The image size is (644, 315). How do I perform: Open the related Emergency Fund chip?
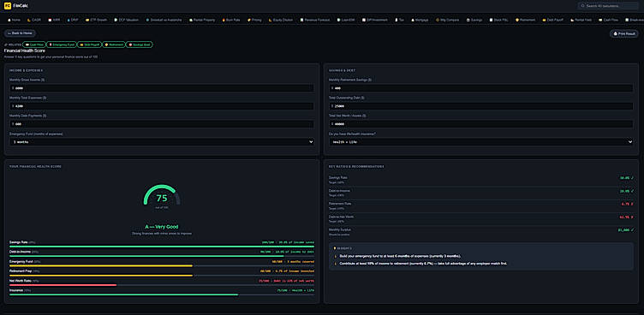(x=61, y=45)
